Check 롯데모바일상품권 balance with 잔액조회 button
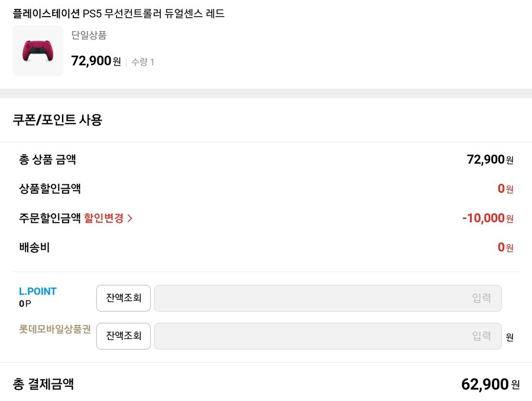The image size is (532, 401). tap(124, 336)
